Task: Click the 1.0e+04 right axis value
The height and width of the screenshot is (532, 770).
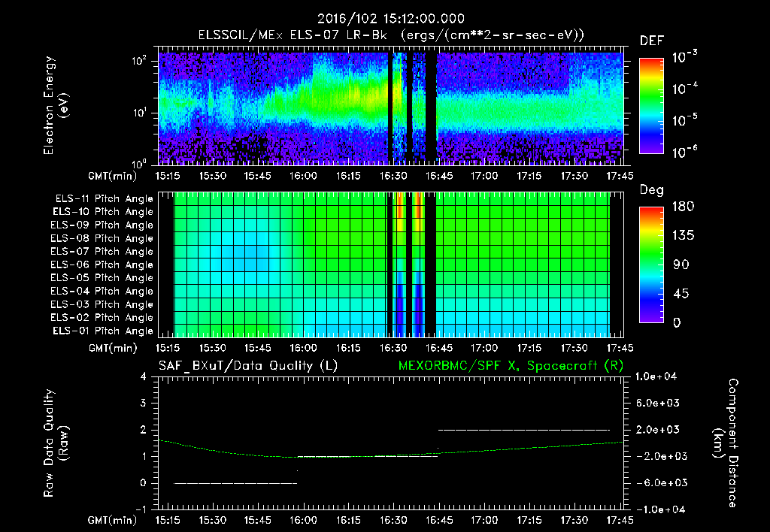Action: (656, 376)
